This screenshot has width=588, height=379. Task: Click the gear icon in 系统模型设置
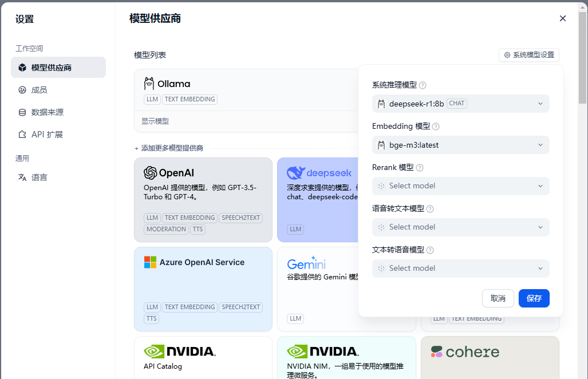coord(507,55)
